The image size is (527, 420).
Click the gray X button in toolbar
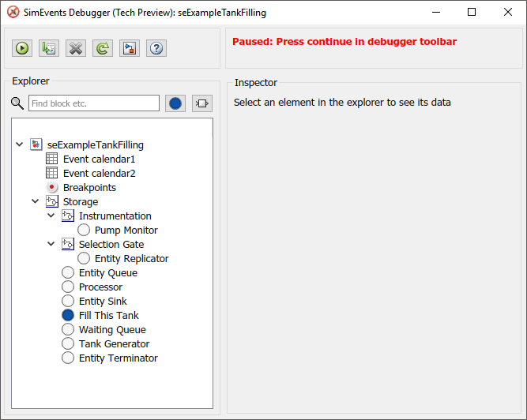click(76, 48)
